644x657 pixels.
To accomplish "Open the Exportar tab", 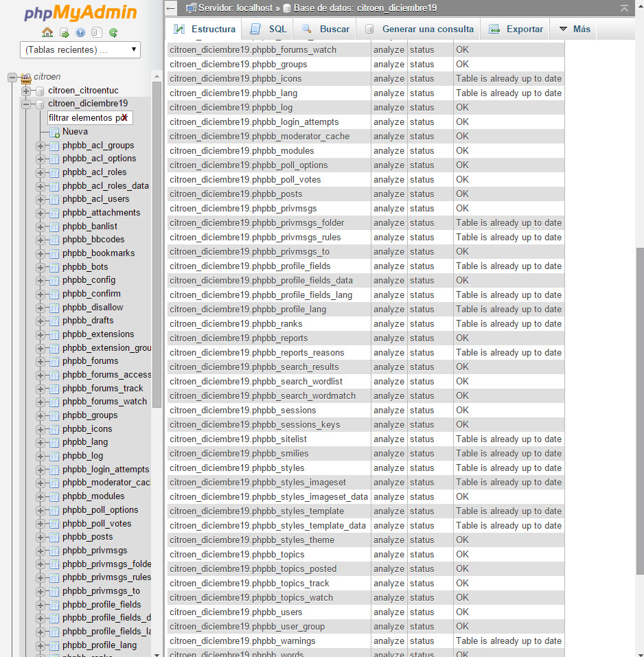I will click(516, 29).
